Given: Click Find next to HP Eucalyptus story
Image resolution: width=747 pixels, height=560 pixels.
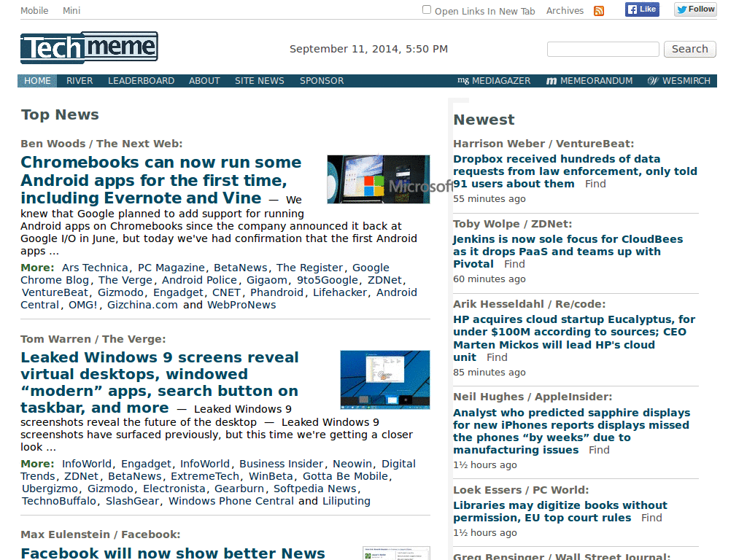Looking at the screenshot, I should tap(497, 357).
